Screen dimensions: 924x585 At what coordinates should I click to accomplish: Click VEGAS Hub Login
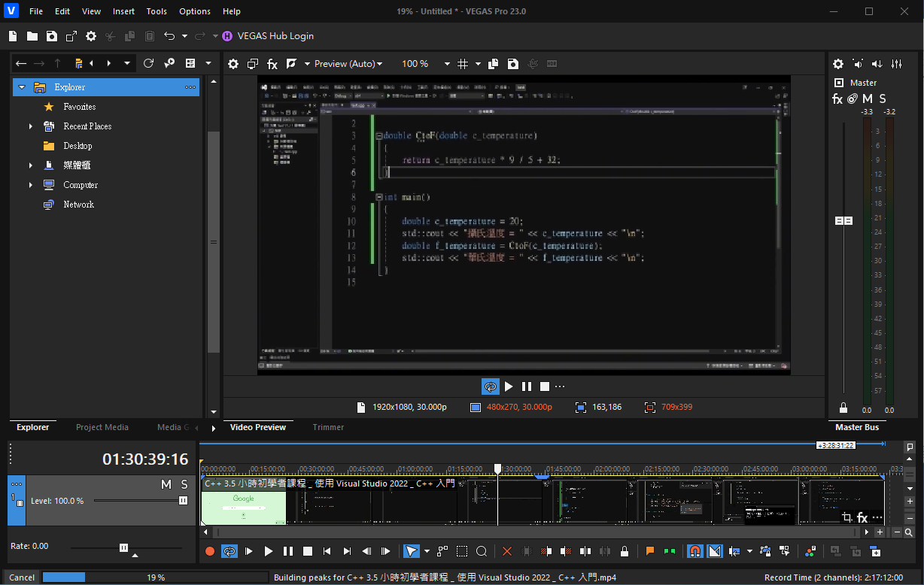pyautogui.click(x=268, y=36)
